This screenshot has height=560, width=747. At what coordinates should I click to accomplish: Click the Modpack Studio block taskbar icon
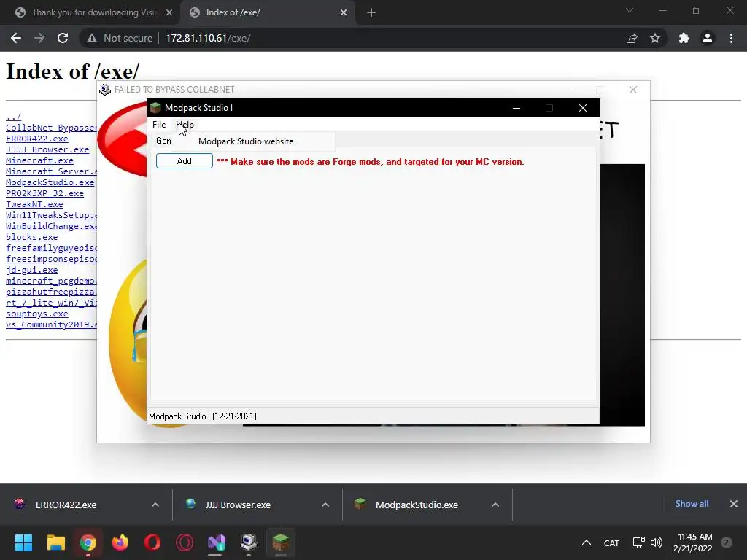[281, 542]
